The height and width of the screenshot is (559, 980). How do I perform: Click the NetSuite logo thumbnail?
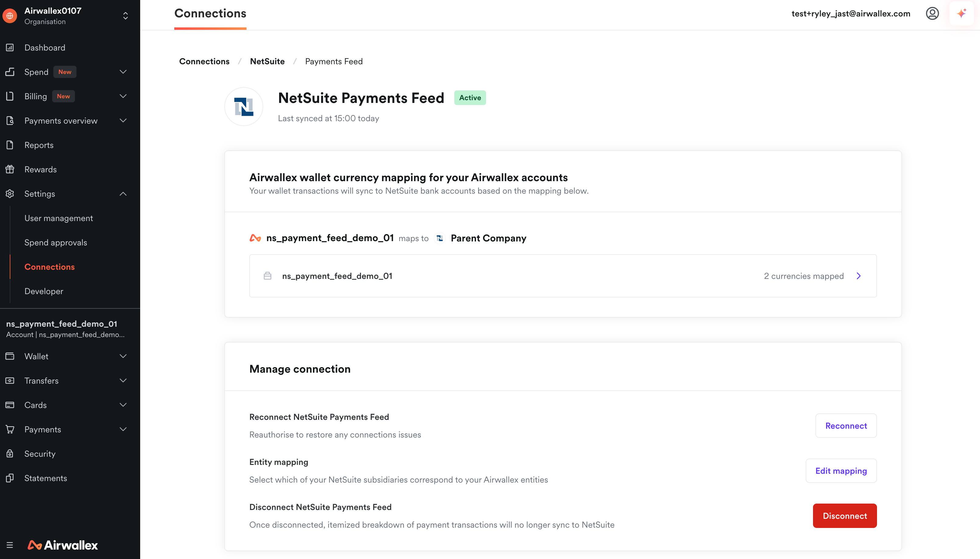click(243, 107)
